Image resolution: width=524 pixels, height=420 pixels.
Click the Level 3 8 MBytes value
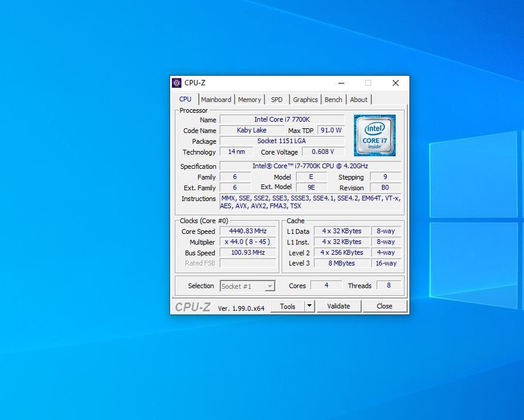342,263
